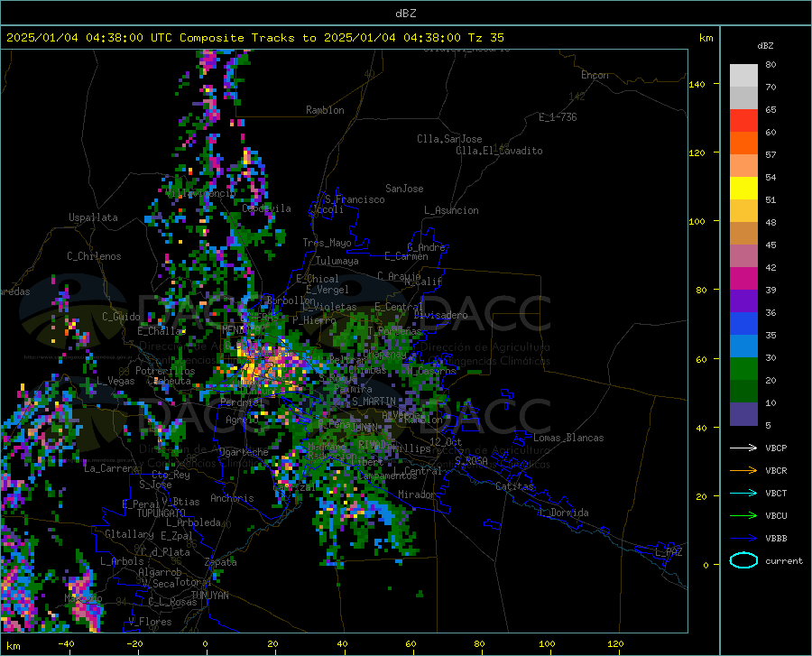
Task: Click the white VBCP arrow in legend
Action: point(743,448)
